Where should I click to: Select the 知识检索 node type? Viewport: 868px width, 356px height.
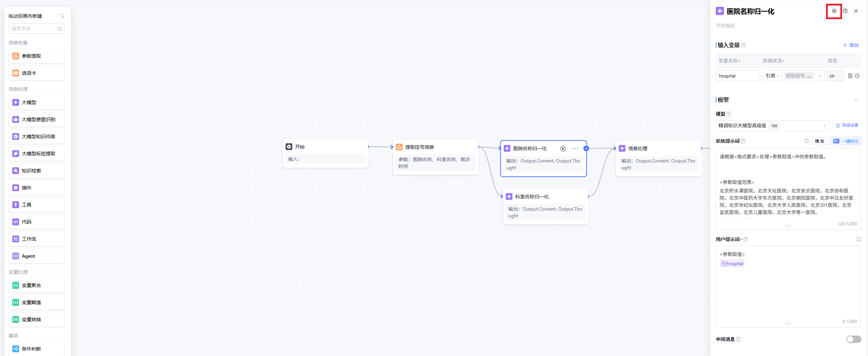tap(37, 171)
